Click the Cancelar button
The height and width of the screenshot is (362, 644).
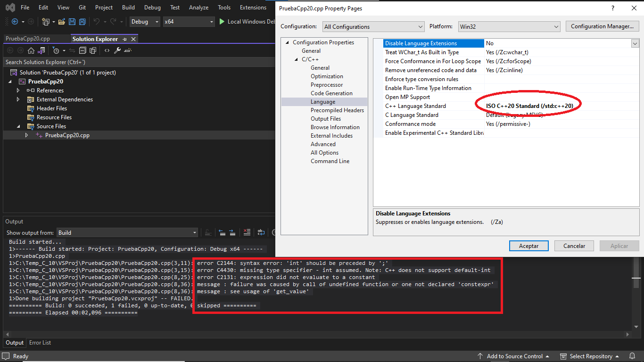coord(574,246)
